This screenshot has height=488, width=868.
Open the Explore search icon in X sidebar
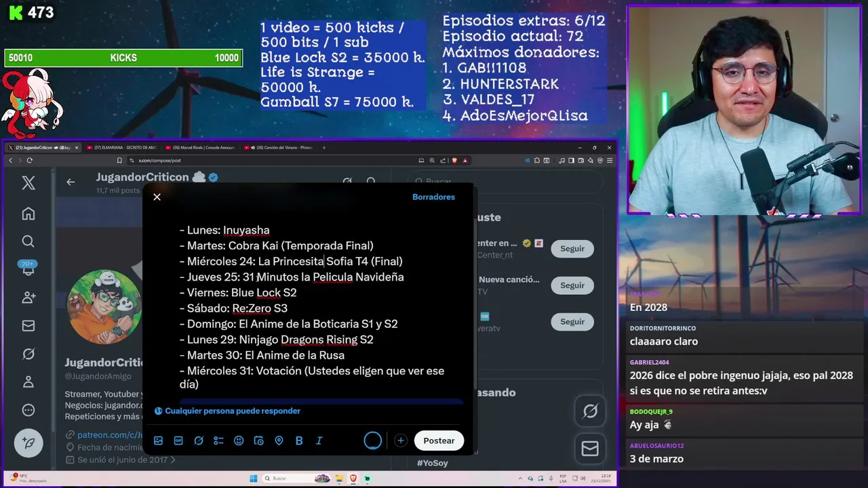(x=28, y=241)
